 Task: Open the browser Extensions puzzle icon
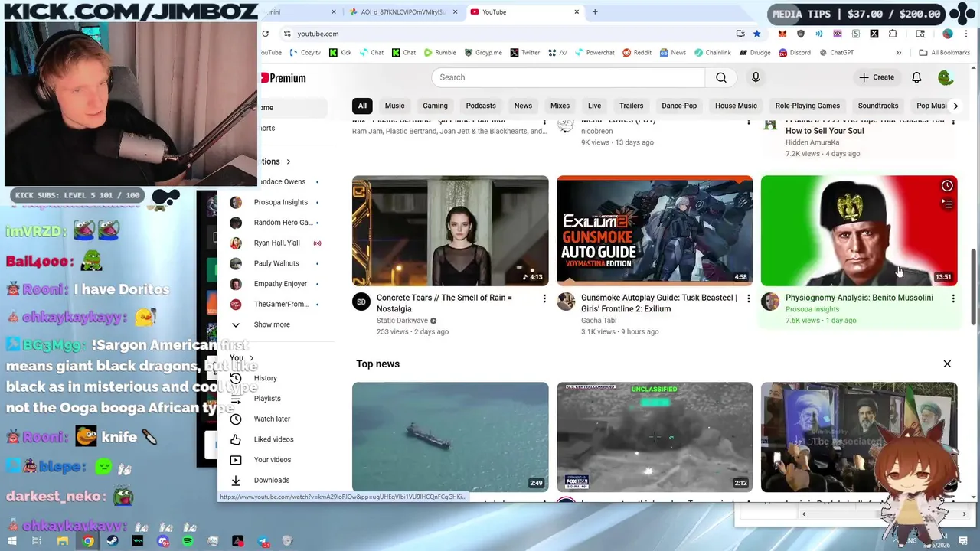[x=893, y=34]
